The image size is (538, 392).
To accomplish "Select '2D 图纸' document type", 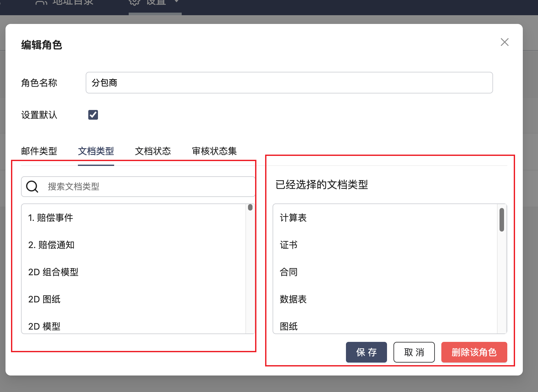I will tap(44, 299).
